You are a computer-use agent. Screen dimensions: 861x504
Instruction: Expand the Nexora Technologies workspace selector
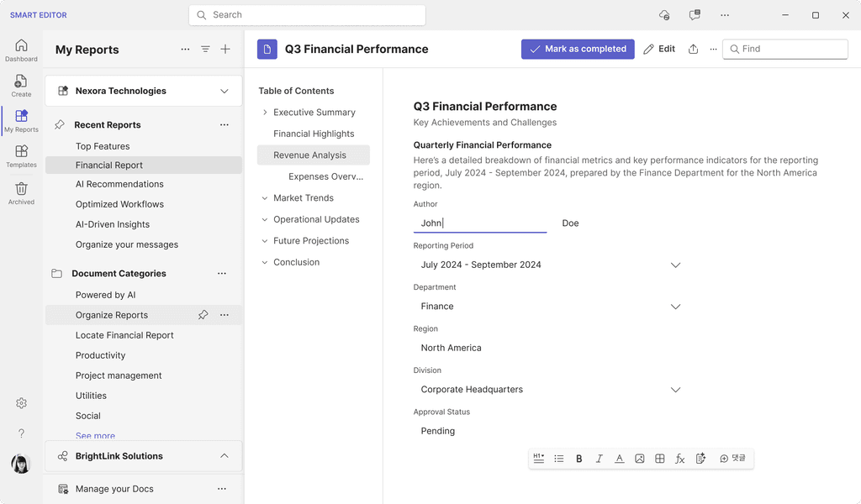224,91
